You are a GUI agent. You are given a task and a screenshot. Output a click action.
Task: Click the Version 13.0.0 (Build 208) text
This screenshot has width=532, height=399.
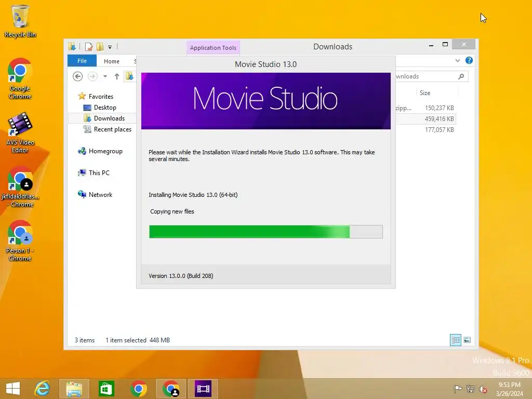pos(181,276)
